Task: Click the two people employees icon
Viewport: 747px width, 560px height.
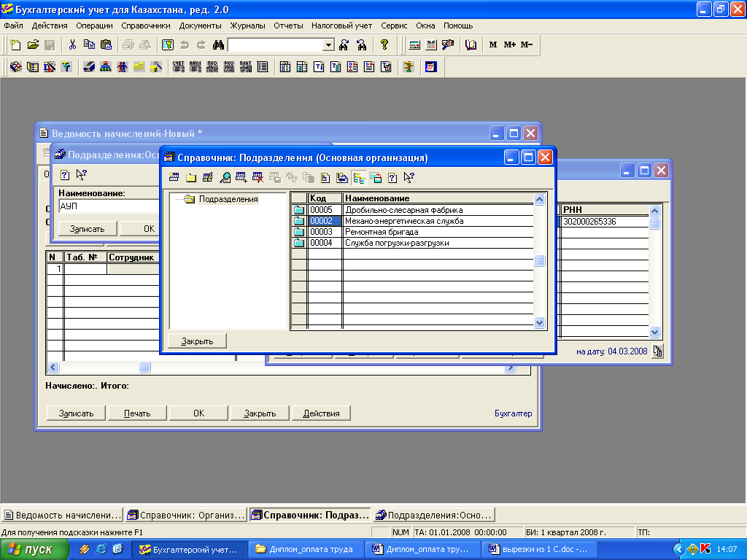Action: click(123, 66)
